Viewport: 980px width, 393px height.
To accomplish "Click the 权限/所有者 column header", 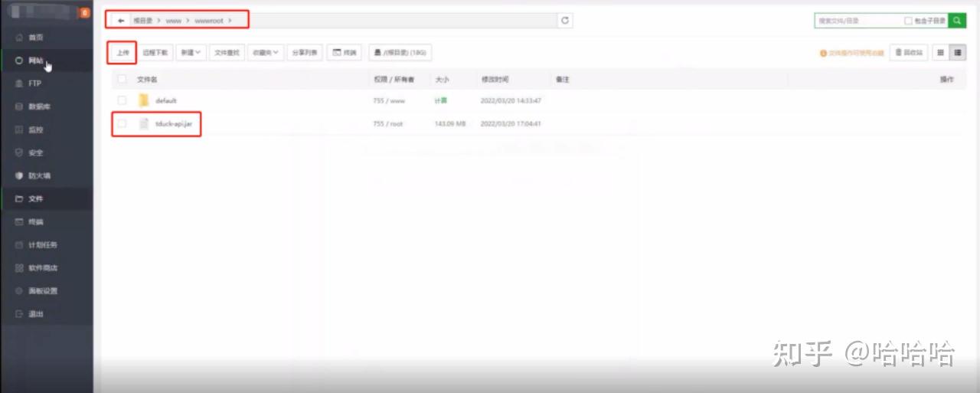I will (394, 79).
